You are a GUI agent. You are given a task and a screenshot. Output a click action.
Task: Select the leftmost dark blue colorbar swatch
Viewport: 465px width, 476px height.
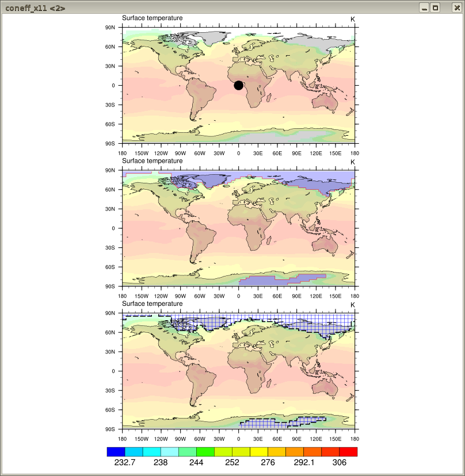[x=116, y=451]
